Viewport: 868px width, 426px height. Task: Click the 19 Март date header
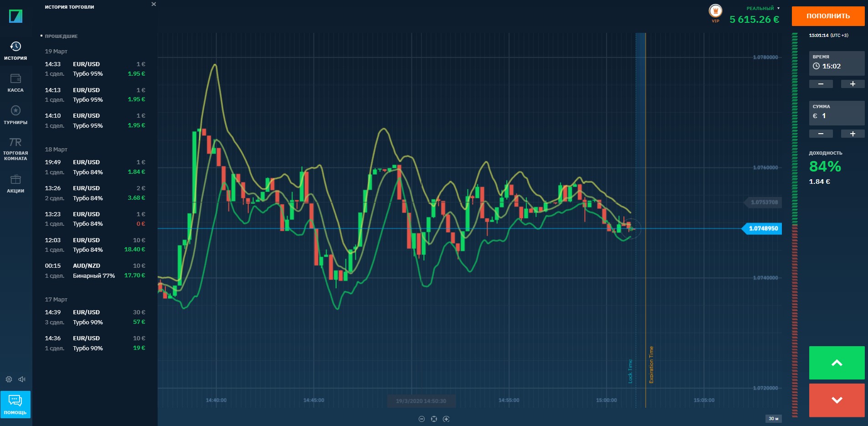pyautogui.click(x=56, y=51)
